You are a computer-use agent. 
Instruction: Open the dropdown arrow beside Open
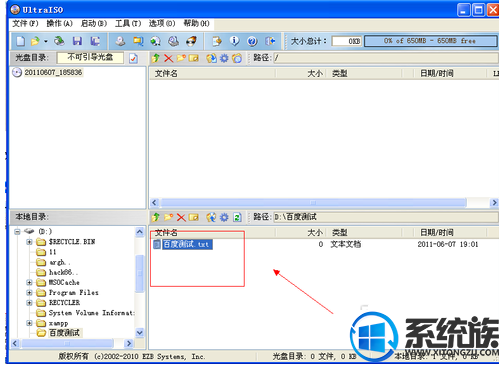click(46, 41)
